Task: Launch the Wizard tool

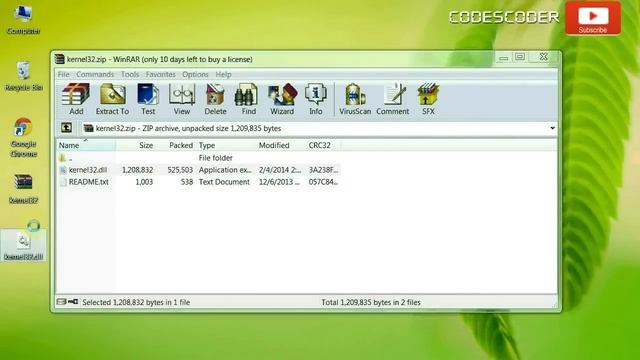Action: pos(282,99)
